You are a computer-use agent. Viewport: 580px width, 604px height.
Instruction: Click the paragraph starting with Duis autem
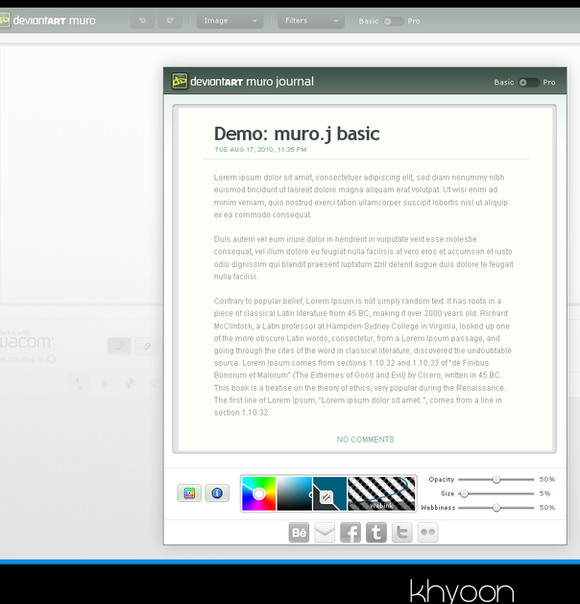tap(364, 258)
